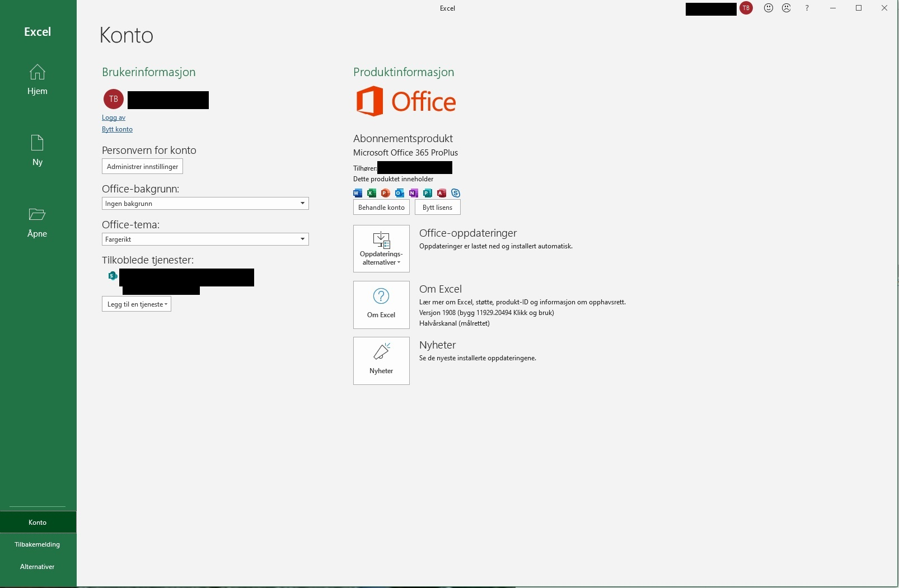
Task: Click the Personvern for konto heading
Action: point(149,150)
